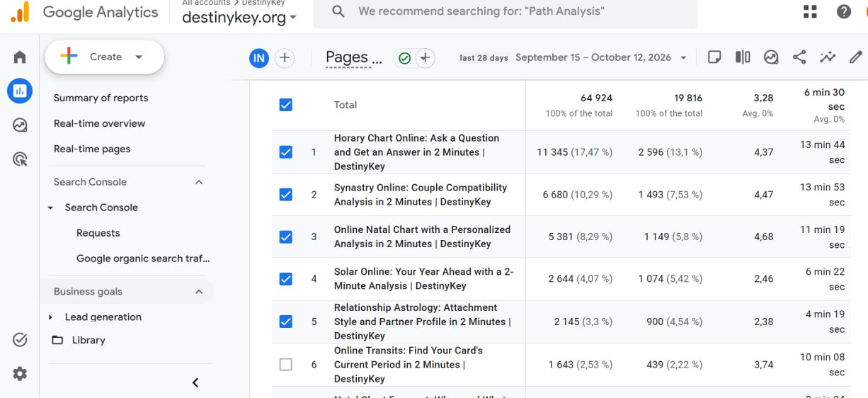The width and height of the screenshot is (868, 398).
Task: Click the 64 924 total value
Action: 596,98
